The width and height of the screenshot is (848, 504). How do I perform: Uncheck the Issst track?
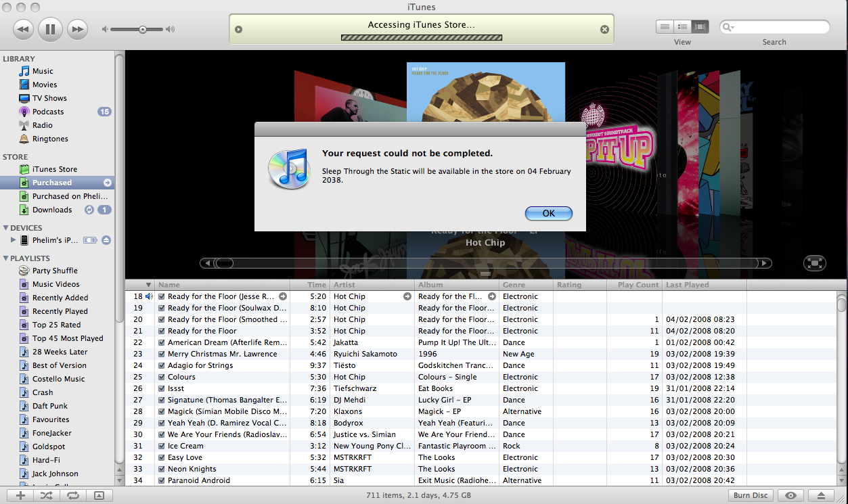(161, 388)
